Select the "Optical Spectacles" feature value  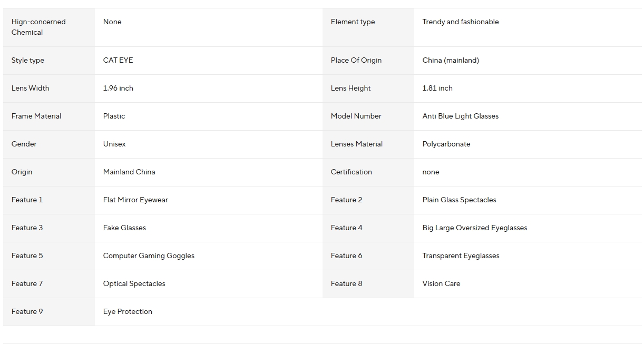(x=134, y=284)
